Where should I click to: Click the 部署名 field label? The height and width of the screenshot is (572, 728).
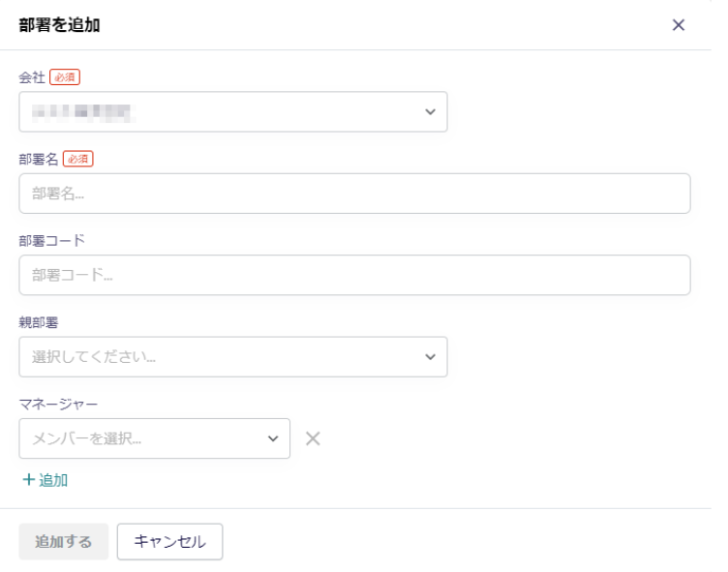39,159
